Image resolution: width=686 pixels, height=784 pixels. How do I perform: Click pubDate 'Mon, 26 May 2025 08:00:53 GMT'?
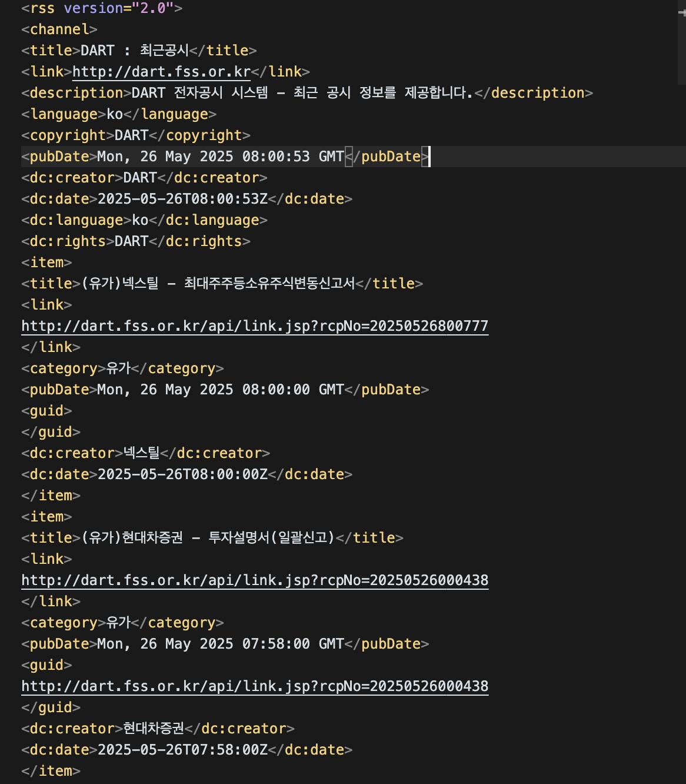point(221,157)
